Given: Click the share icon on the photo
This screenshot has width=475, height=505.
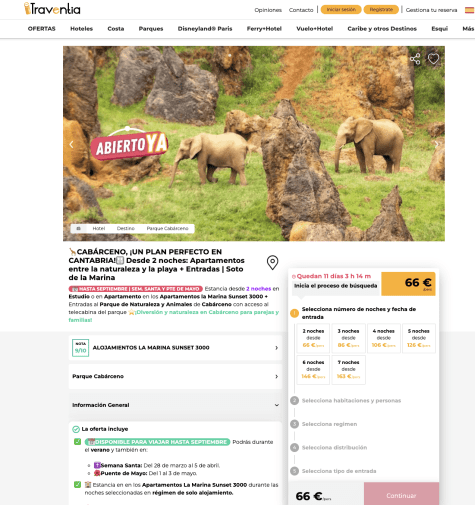Looking at the screenshot, I should [415, 59].
